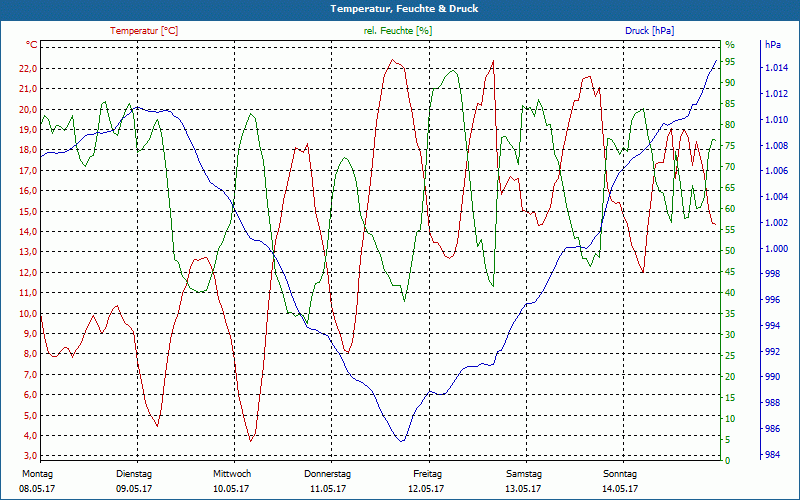Click the green '85' humidity axis value
Screen dimensions: 800x500
pyautogui.click(x=730, y=104)
